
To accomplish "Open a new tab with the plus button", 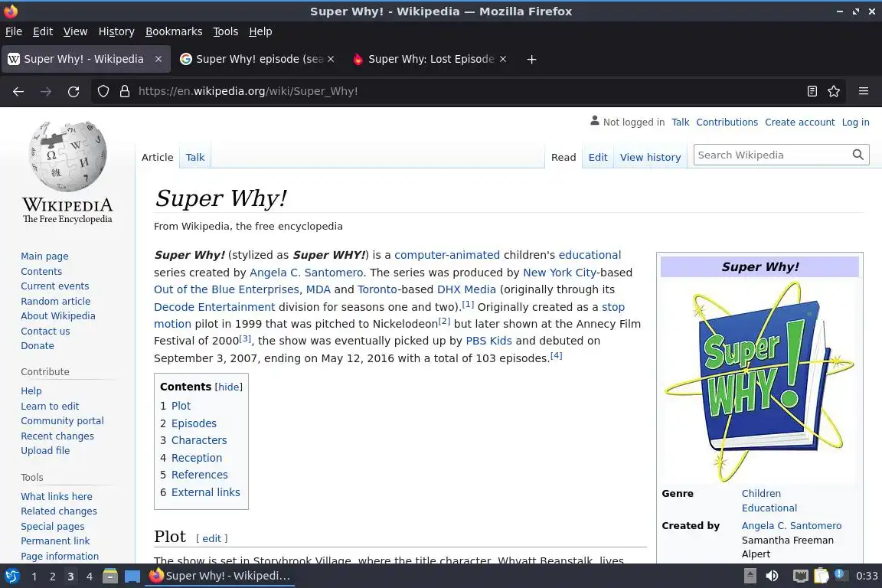I will click(531, 59).
